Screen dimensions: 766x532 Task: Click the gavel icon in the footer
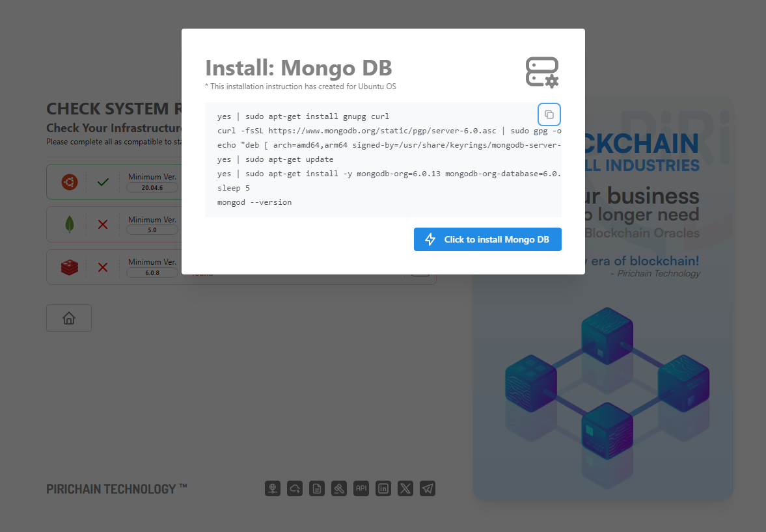pos(338,488)
